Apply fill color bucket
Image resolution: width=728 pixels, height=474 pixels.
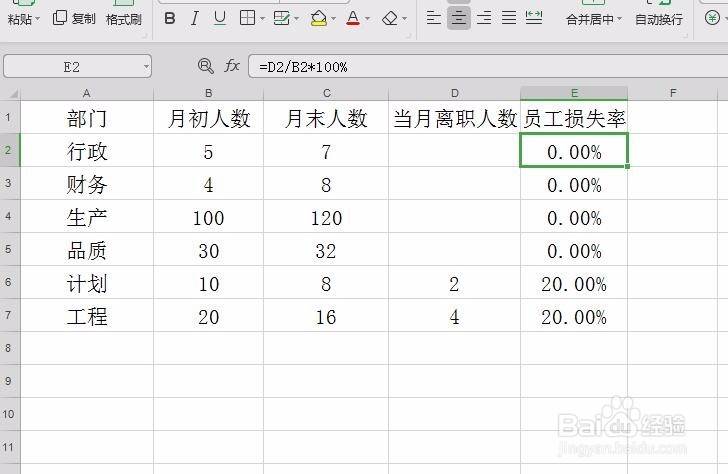318,19
